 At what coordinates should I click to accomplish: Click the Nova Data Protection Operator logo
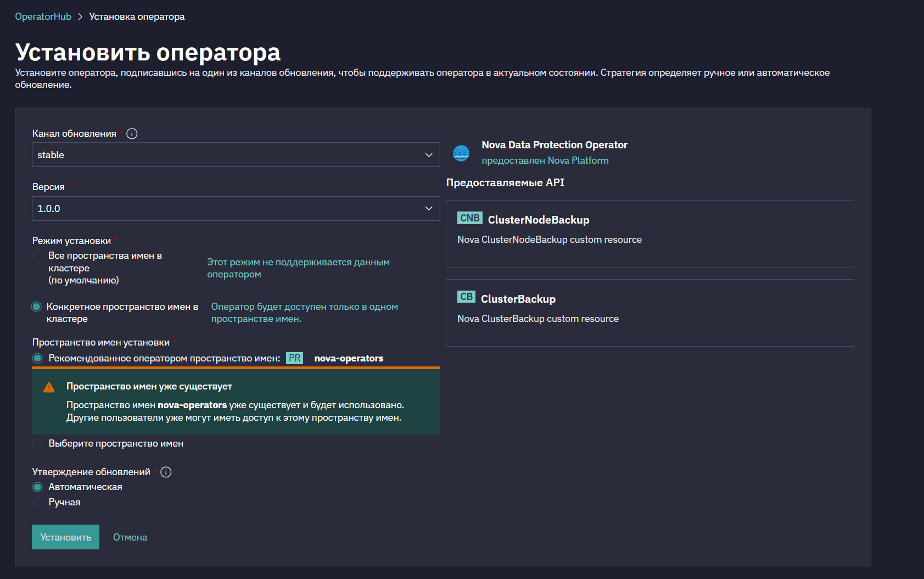point(461,153)
